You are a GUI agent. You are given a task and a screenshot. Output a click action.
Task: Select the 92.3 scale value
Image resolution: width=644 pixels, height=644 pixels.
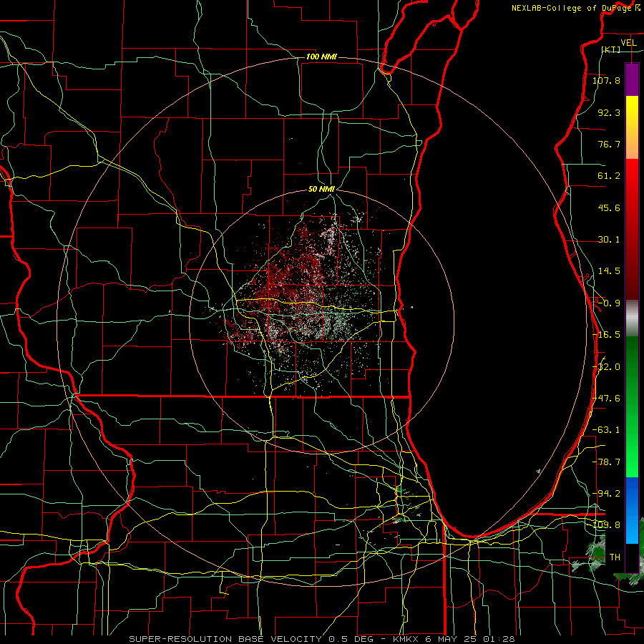pyautogui.click(x=609, y=112)
